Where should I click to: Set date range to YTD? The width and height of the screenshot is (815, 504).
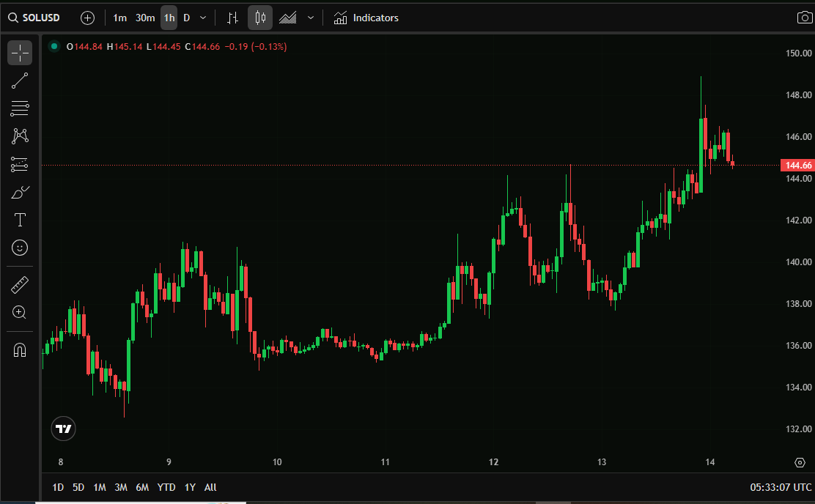click(166, 487)
